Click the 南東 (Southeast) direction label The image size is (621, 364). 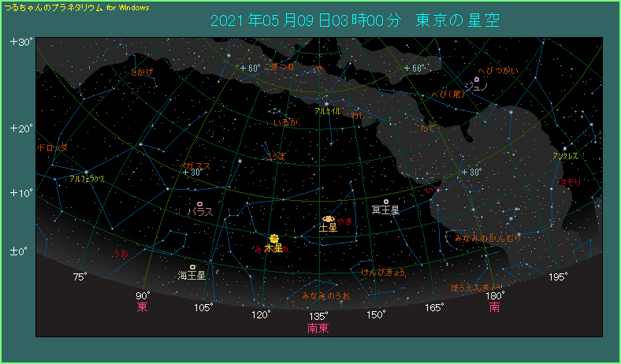click(x=318, y=328)
